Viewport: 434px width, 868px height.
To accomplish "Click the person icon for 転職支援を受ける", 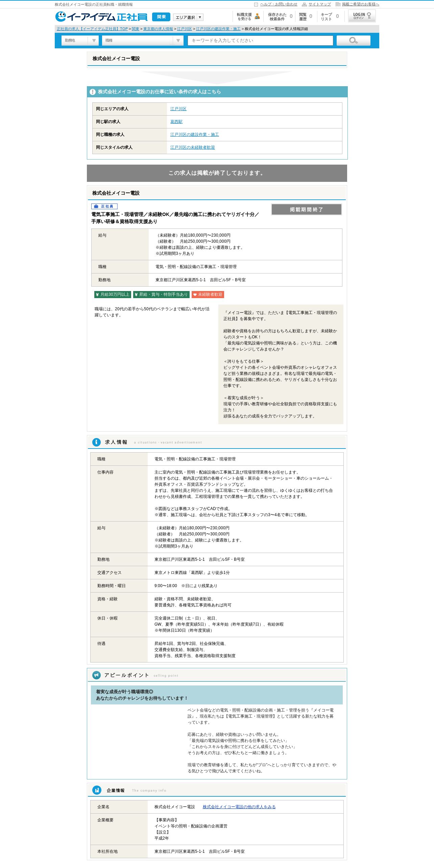I will (257, 16).
